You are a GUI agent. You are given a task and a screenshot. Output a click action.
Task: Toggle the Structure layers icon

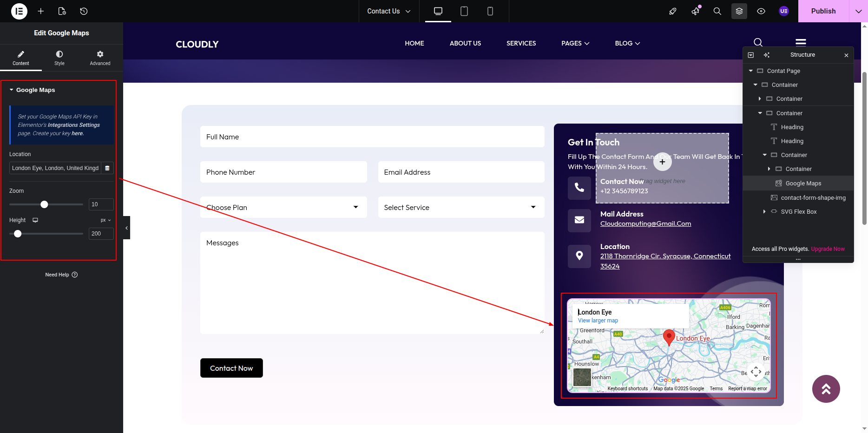click(x=739, y=11)
